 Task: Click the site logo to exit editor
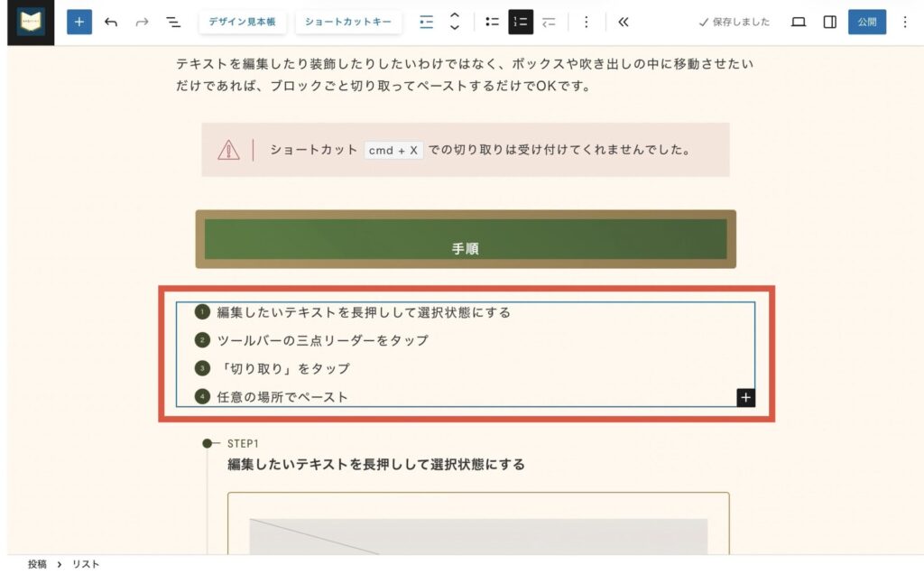(x=31, y=23)
